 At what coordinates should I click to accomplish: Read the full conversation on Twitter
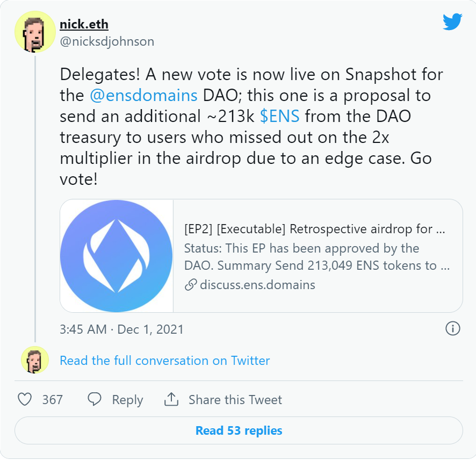tap(165, 361)
